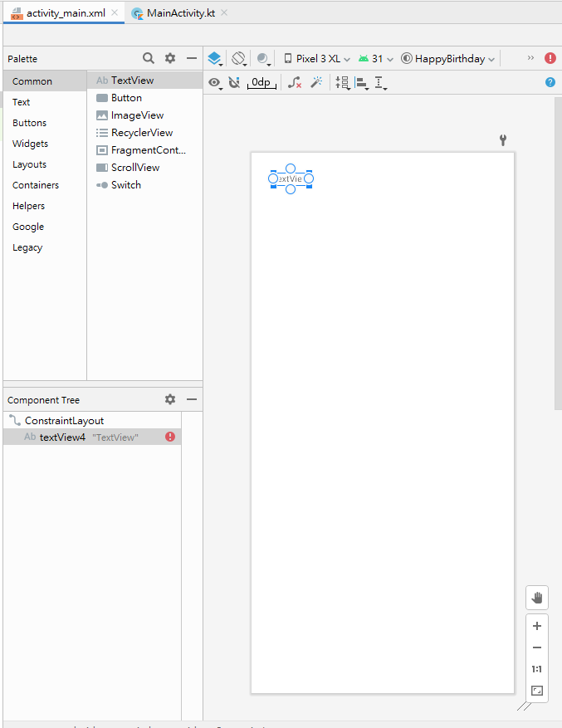The image size is (562, 728).
Task: Zoom out with minus button
Action: tap(537, 647)
